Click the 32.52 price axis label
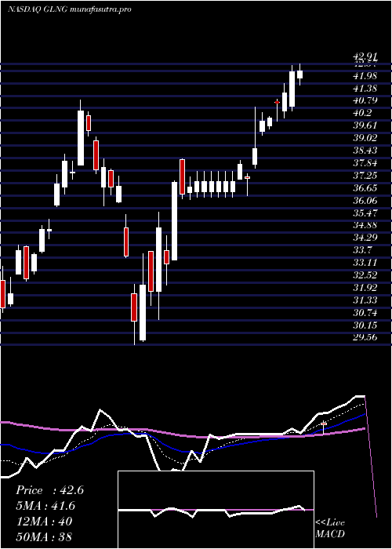 coord(365,275)
